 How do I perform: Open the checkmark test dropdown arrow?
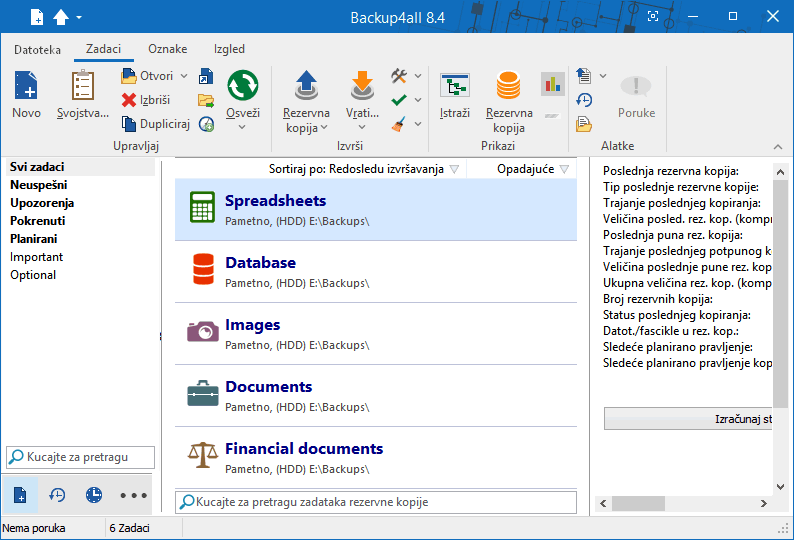(418, 100)
